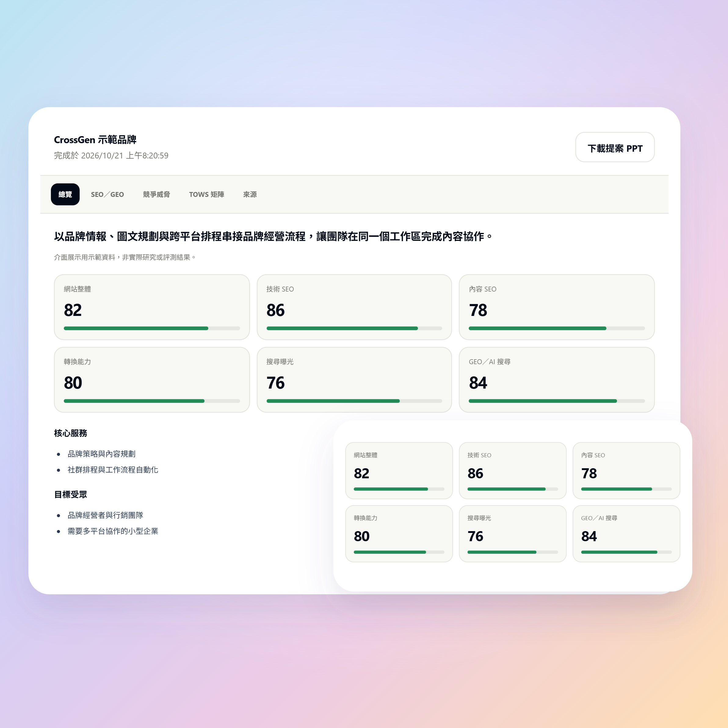Click the score 76 in main panel
This screenshot has width=728, height=728.
coord(275,383)
